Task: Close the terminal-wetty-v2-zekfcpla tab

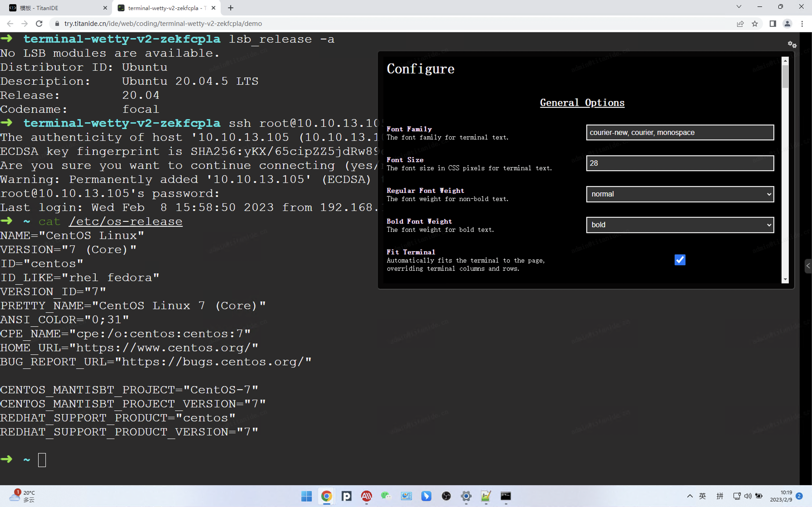Action: tap(213, 8)
